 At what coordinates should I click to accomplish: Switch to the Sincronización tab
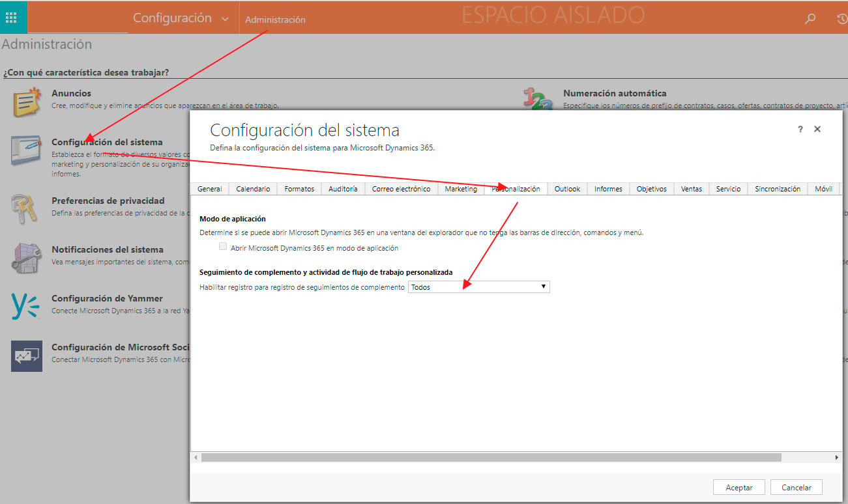(778, 189)
